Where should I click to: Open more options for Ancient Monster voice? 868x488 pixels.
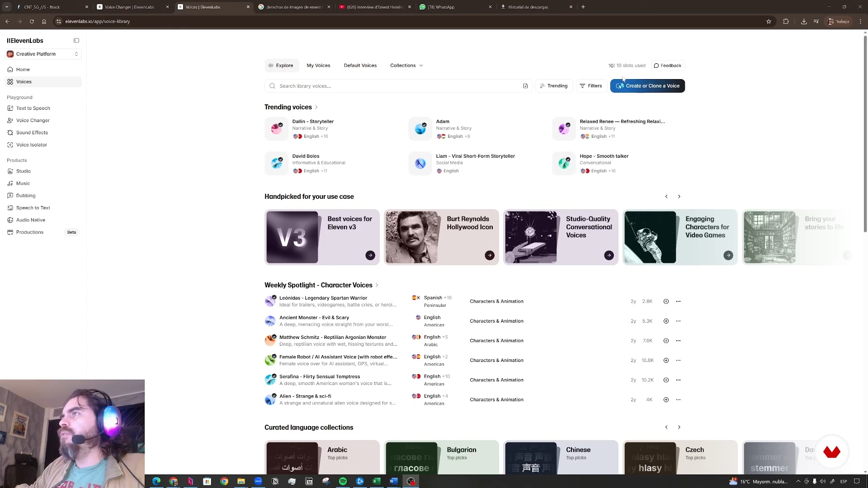click(678, 321)
